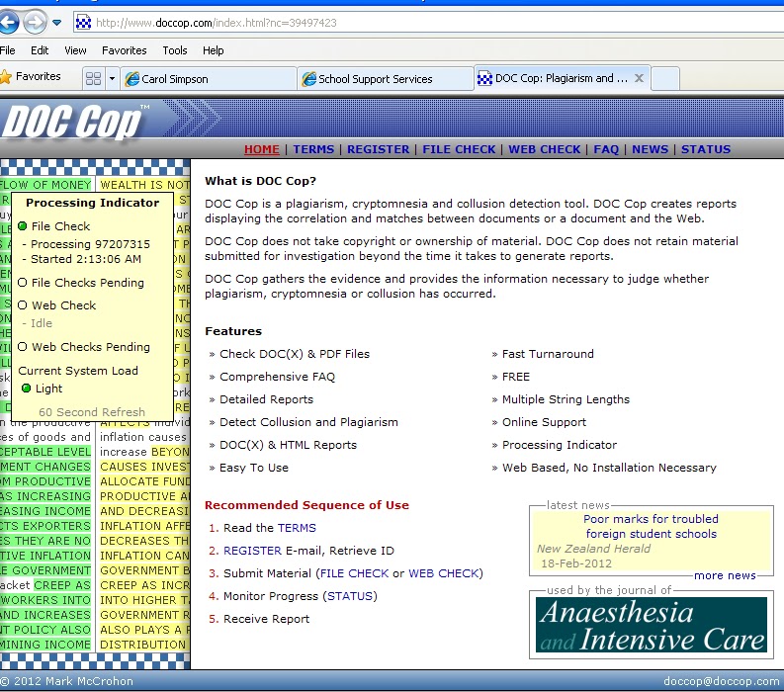The width and height of the screenshot is (784, 692).
Task: Open the File menu
Action: click(8, 50)
